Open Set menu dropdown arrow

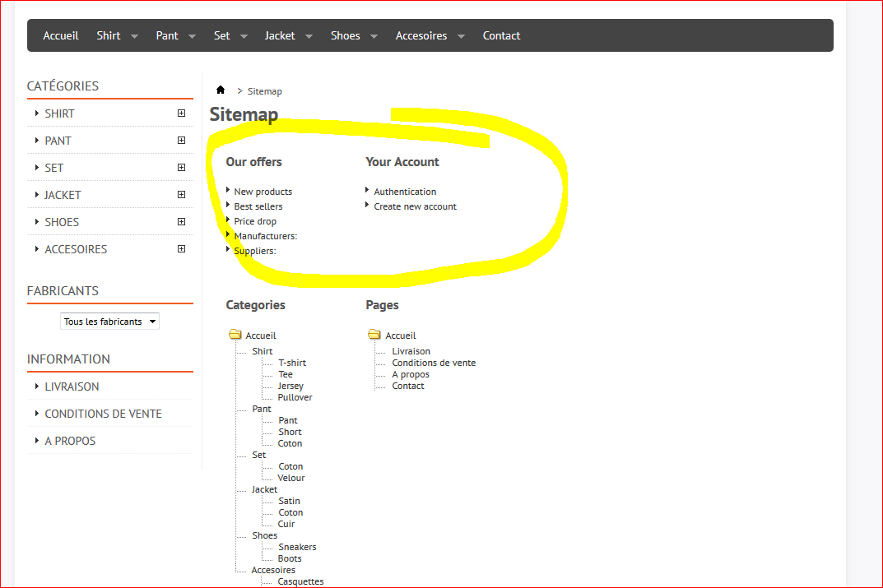244,36
